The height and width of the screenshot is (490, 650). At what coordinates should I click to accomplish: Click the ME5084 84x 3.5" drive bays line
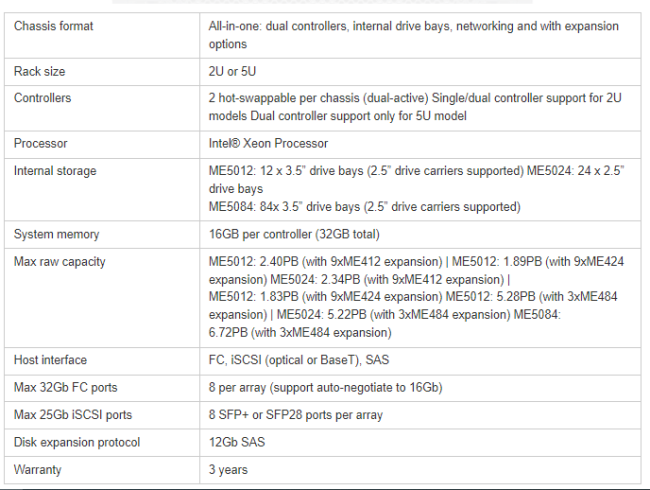pyautogui.click(x=364, y=207)
